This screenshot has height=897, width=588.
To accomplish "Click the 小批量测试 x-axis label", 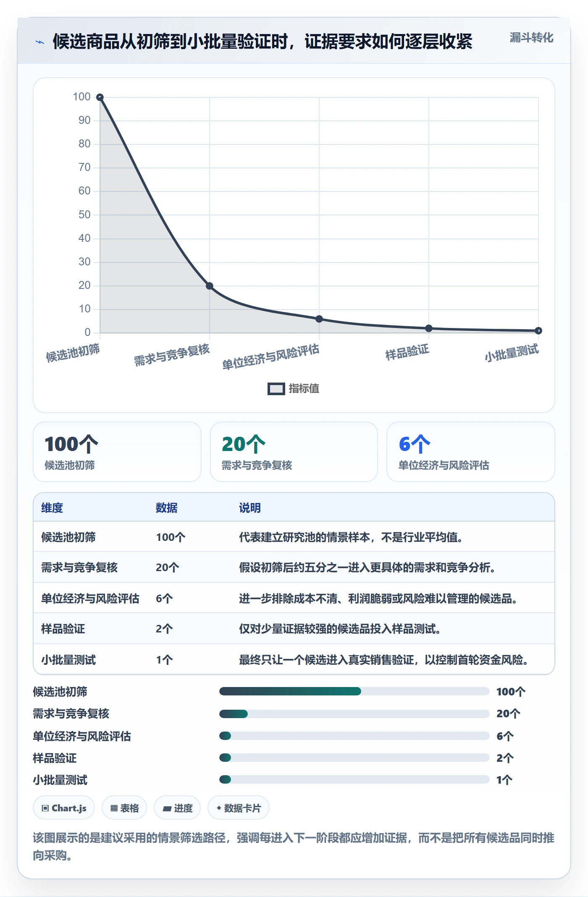I will coord(512,353).
